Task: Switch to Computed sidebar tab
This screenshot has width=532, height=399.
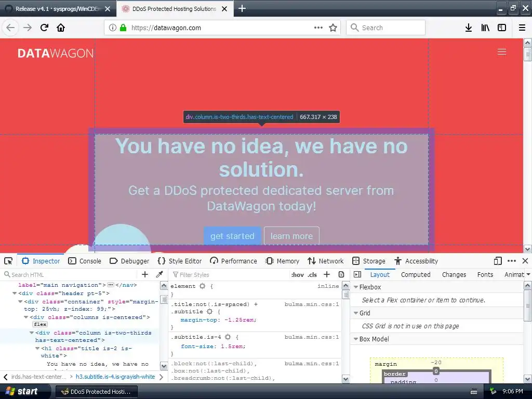Action: pyautogui.click(x=416, y=274)
